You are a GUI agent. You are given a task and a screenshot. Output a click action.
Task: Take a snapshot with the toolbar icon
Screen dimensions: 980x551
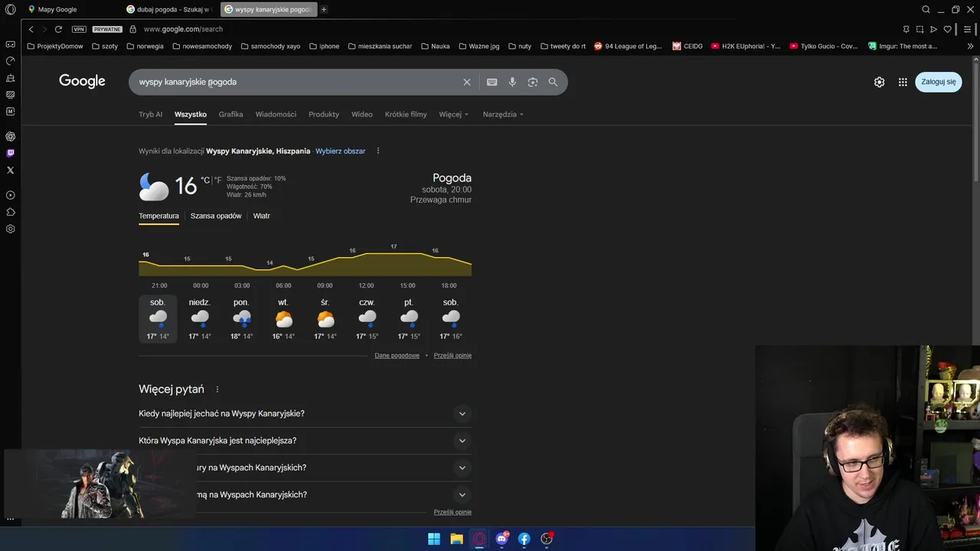pyautogui.click(x=920, y=29)
